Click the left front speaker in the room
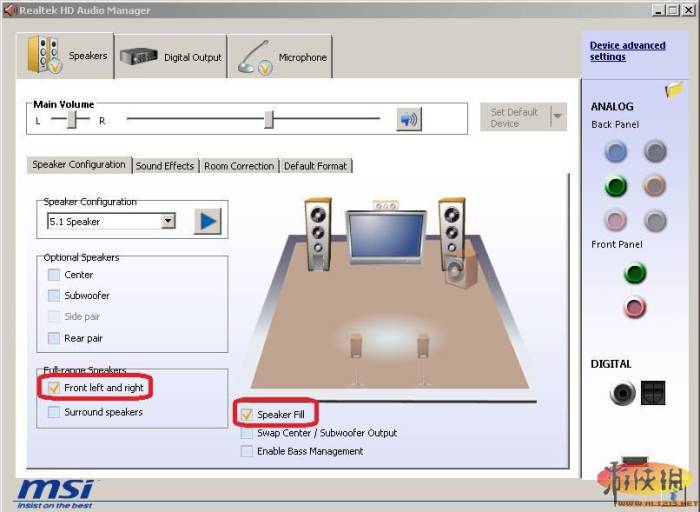The height and width of the screenshot is (512, 700). pos(318,234)
